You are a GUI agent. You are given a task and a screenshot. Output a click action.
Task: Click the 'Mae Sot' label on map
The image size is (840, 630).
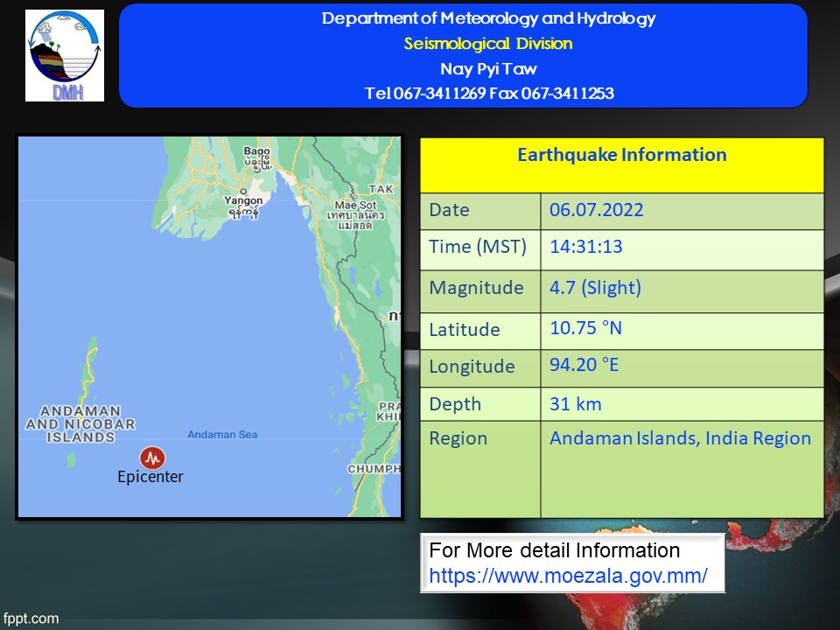point(355,205)
